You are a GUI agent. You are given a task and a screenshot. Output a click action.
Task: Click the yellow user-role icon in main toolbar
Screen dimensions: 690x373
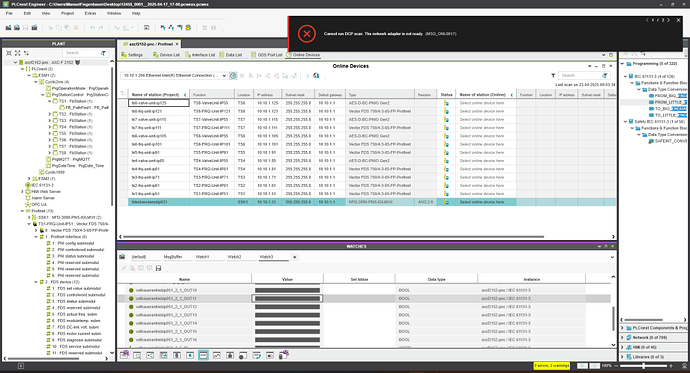[188, 27]
